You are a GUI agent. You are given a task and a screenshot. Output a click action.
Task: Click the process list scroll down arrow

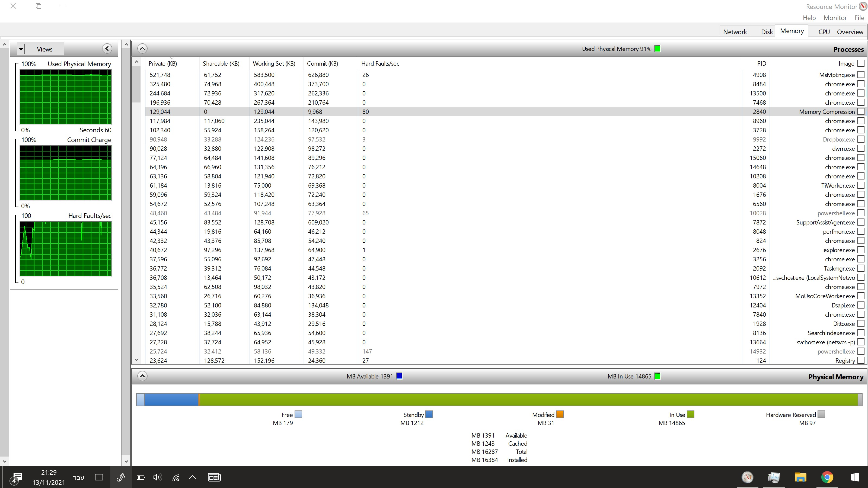click(x=136, y=360)
